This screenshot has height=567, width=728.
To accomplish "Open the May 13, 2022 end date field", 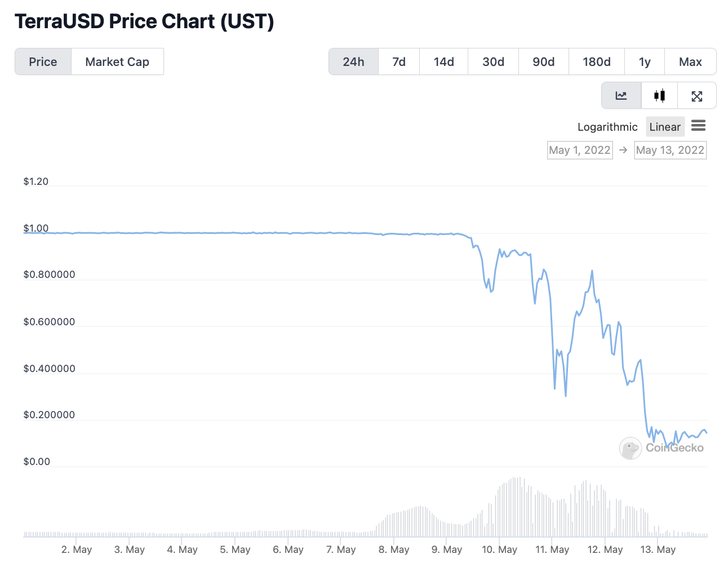I will click(x=670, y=150).
